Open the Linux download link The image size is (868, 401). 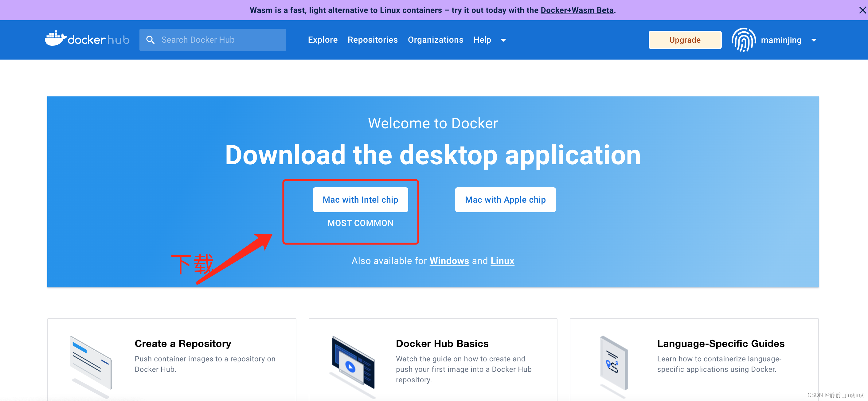coord(502,260)
